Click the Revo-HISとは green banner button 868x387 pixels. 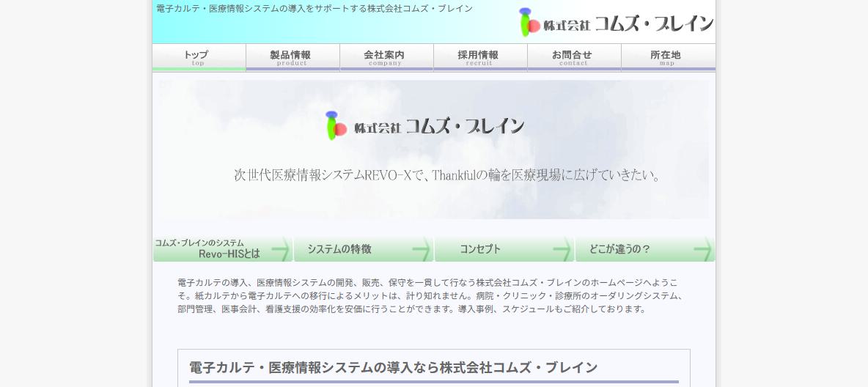point(223,249)
